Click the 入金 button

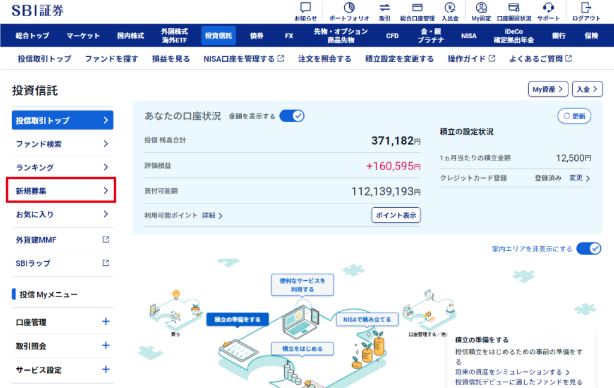[587, 89]
